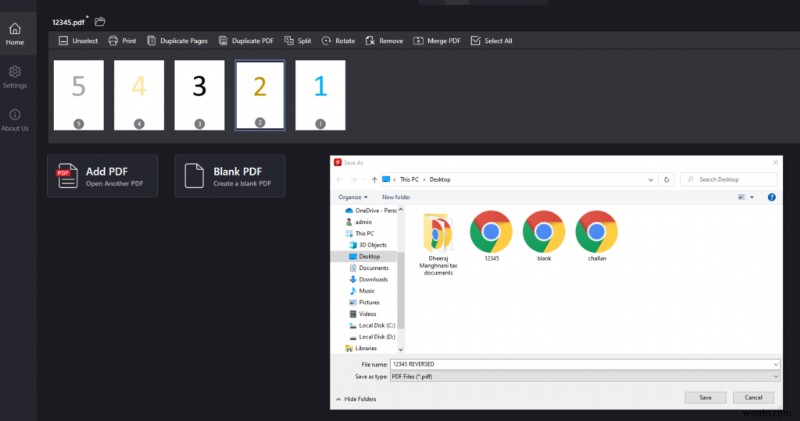Screen dimensions: 800x421
Task: Open the Organize dropdown menu
Action: [352, 197]
